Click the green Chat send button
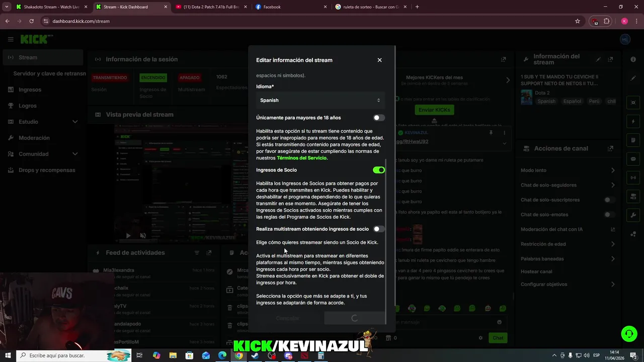This screenshot has height=362, width=644. click(498, 338)
